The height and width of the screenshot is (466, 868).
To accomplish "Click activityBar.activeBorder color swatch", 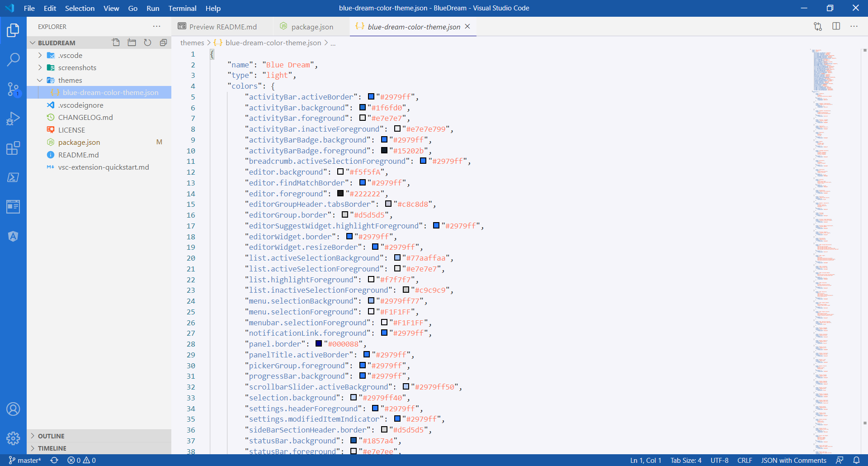I will point(371,96).
